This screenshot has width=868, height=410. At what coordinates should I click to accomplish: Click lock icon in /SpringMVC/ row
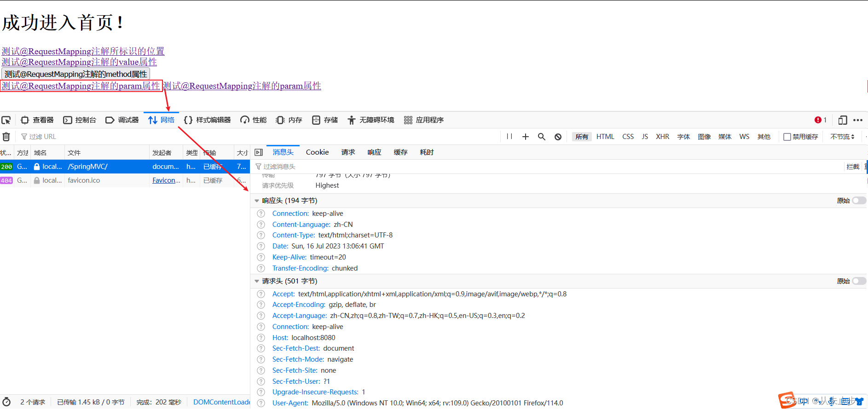(x=37, y=167)
